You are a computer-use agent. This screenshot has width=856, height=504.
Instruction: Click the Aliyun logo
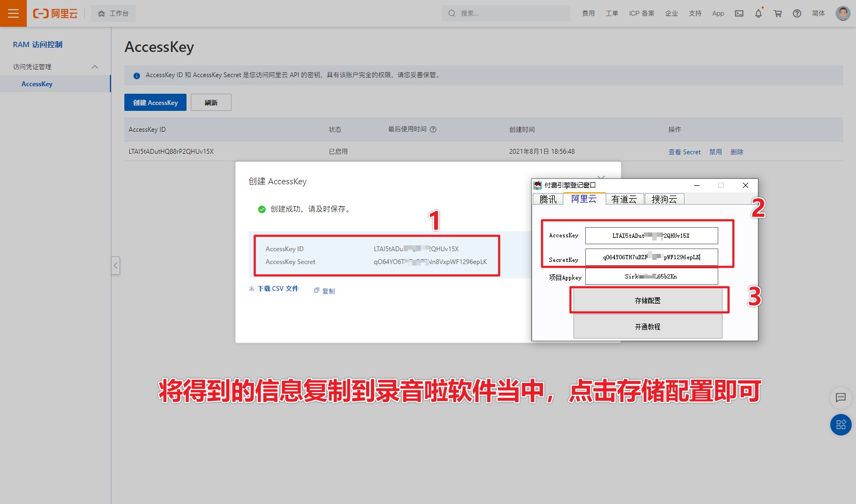point(55,13)
